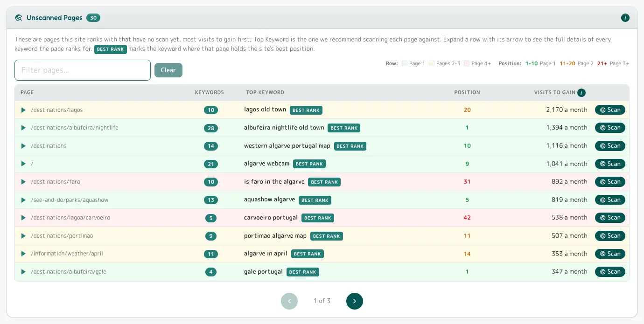Image resolution: width=644 pixels, height=324 pixels.
Task: Click the 30 count badge in header
Action: 93,18
